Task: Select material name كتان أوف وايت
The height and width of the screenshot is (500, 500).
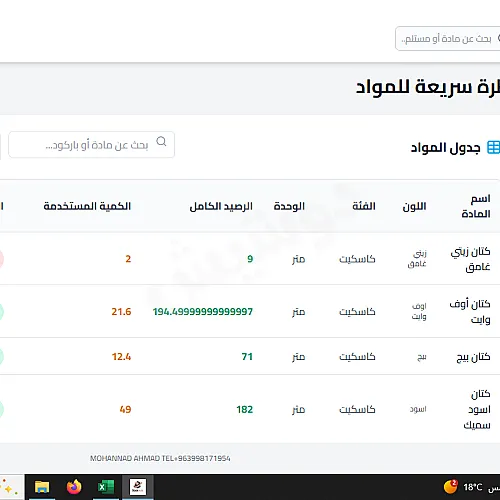Action: click(470, 312)
